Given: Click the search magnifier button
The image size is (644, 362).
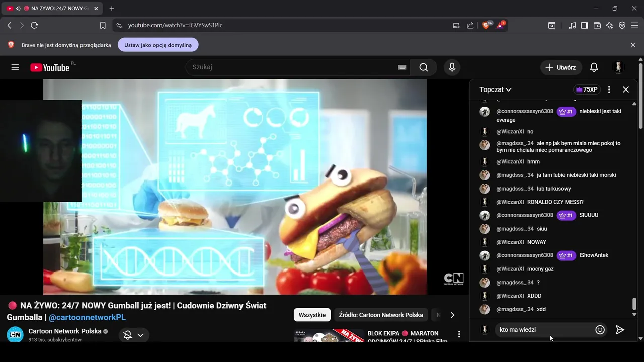Looking at the screenshot, I should 424,67.
